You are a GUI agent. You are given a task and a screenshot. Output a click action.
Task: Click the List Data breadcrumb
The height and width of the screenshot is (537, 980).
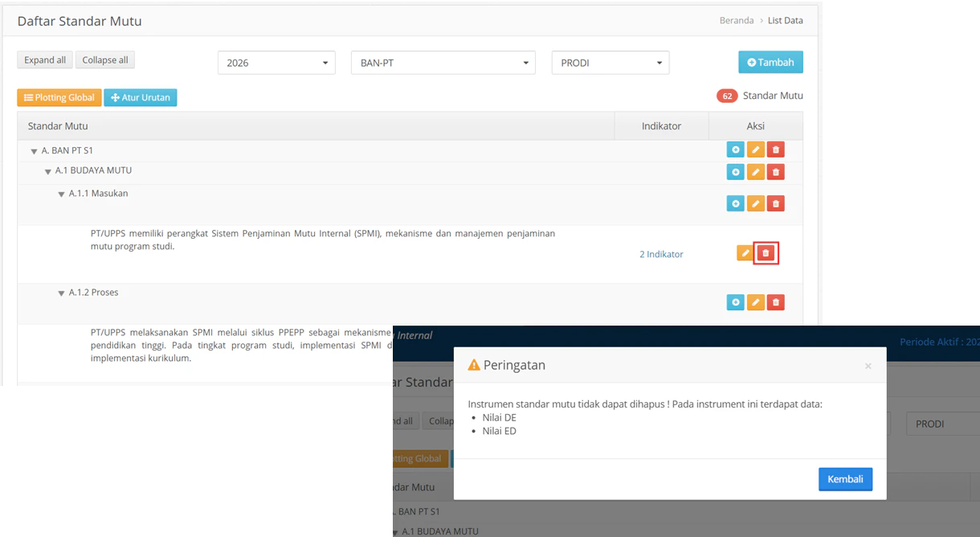pos(785,20)
